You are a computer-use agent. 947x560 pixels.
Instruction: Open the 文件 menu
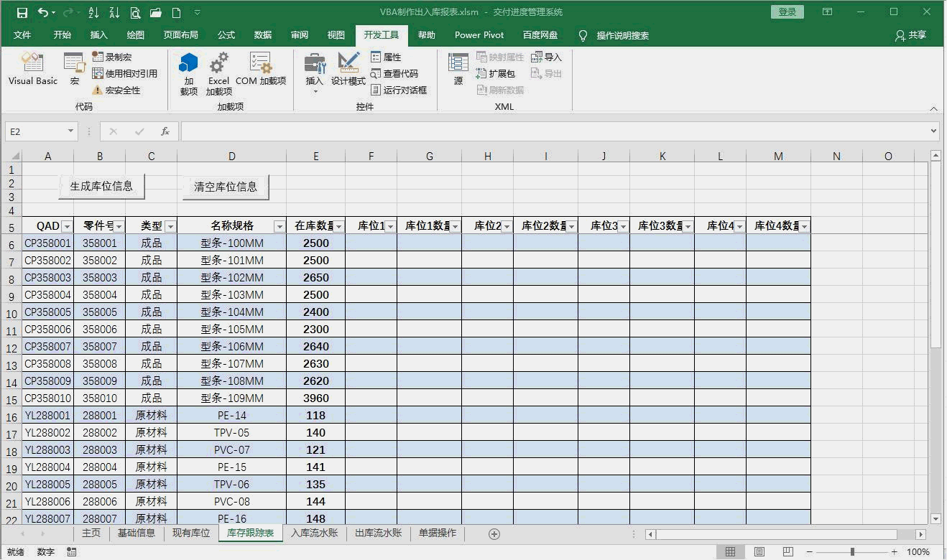(x=22, y=35)
